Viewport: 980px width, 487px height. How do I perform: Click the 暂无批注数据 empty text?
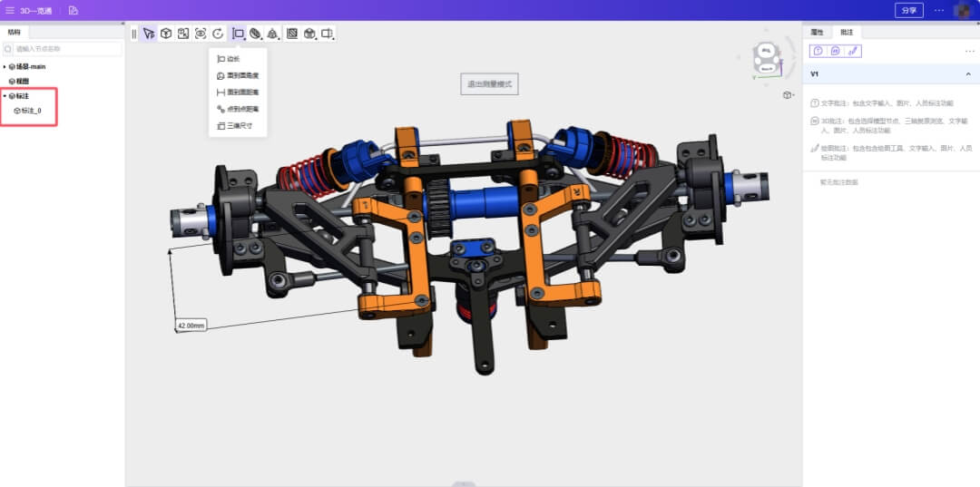[x=838, y=182]
